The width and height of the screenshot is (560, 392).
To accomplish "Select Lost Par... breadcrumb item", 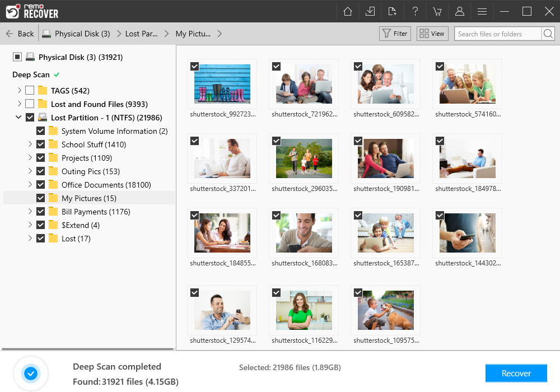I will (141, 34).
